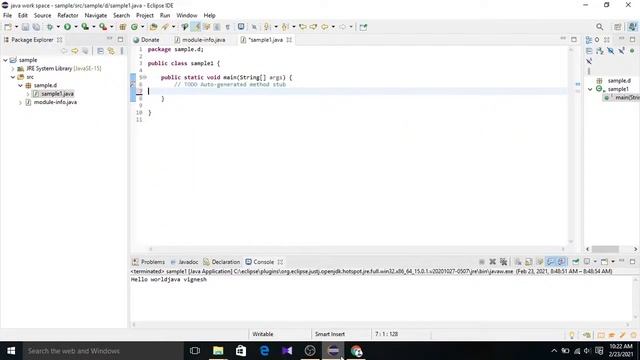This screenshot has width=640, height=360.
Task: Click the Coverage run toolbar icon
Action: point(85,27)
